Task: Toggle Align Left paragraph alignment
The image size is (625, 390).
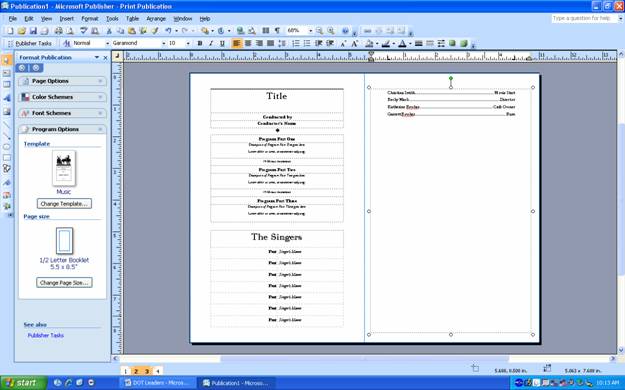Action: tap(236, 43)
